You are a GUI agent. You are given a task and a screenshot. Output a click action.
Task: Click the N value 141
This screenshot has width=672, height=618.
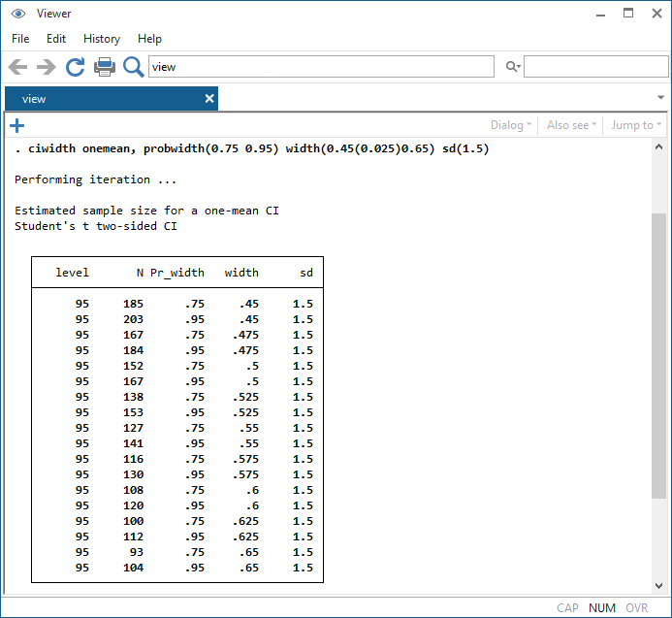pos(133,443)
